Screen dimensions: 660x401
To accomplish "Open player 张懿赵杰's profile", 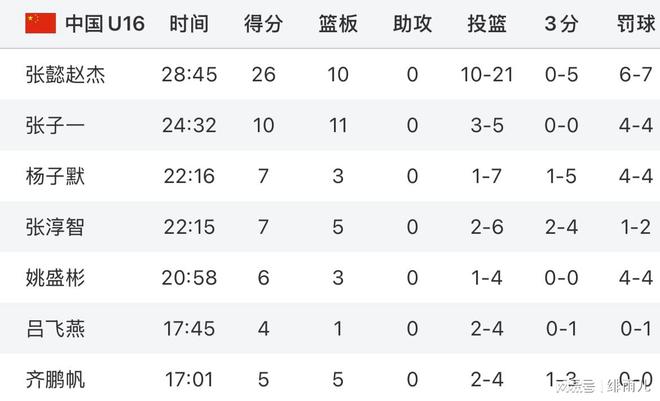I will [65, 75].
